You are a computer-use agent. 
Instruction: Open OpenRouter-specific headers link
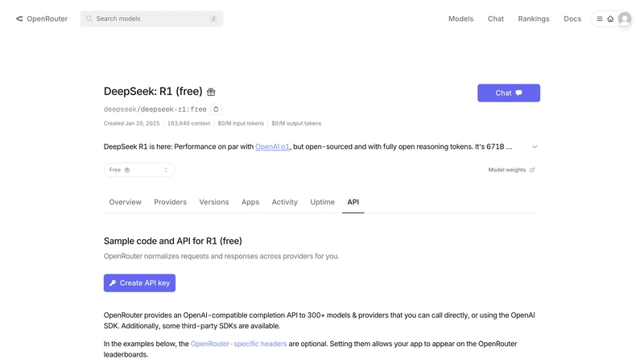[x=238, y=344]
